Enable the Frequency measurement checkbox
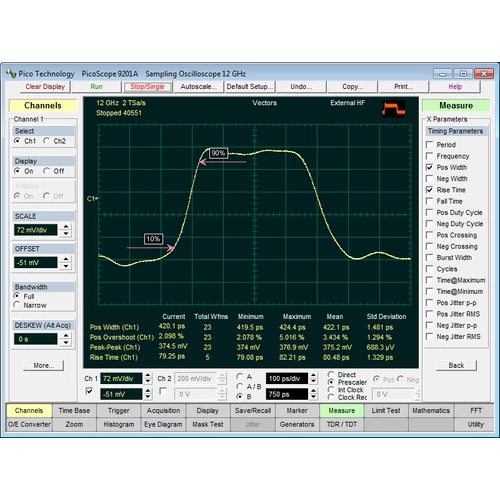Screen dimensions: 500x500 [430, 156]
